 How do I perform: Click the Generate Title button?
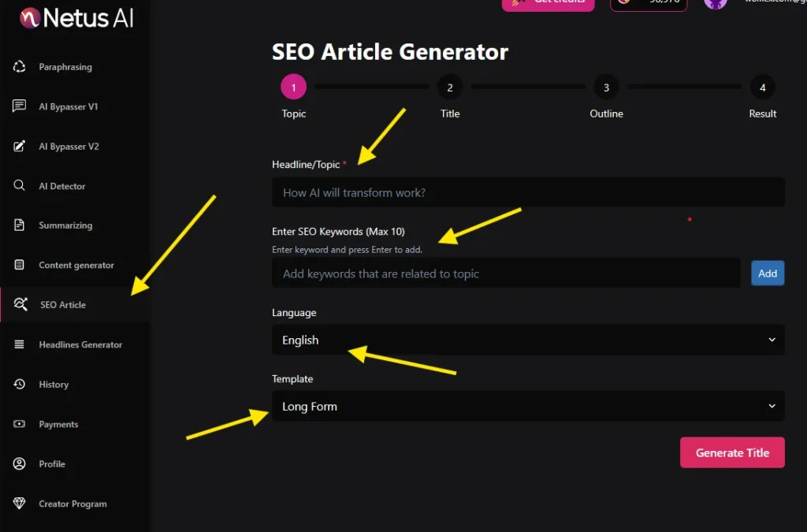731,452
